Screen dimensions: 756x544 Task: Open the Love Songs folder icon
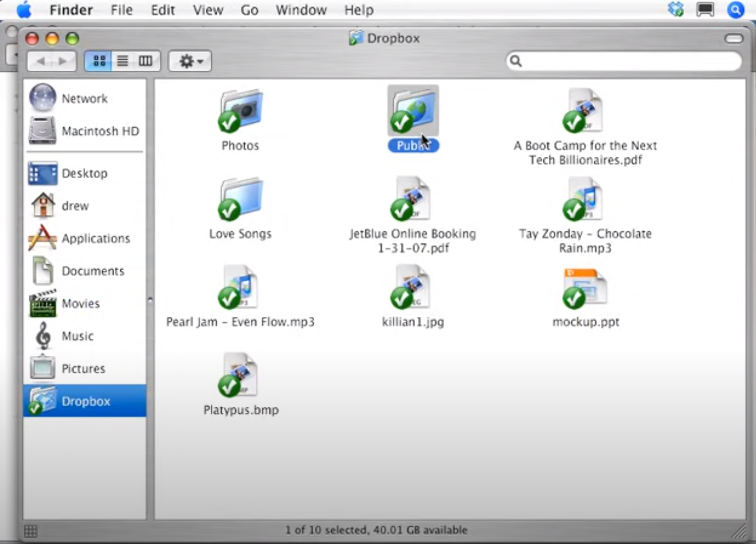click(x=240, y=200)
